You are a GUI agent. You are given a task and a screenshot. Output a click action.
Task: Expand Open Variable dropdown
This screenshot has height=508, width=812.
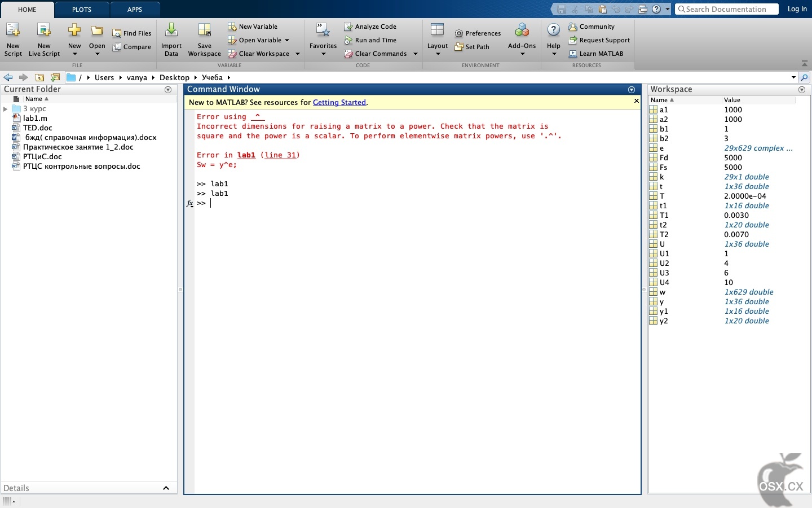pos(287,40)
